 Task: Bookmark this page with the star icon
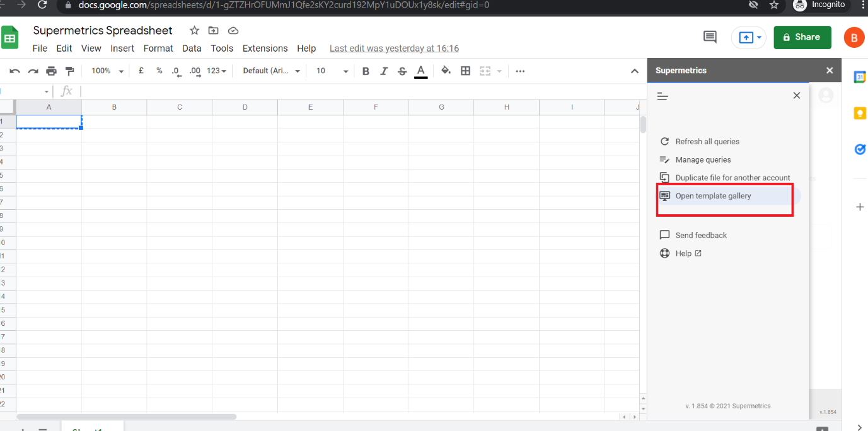click(774, 5)
